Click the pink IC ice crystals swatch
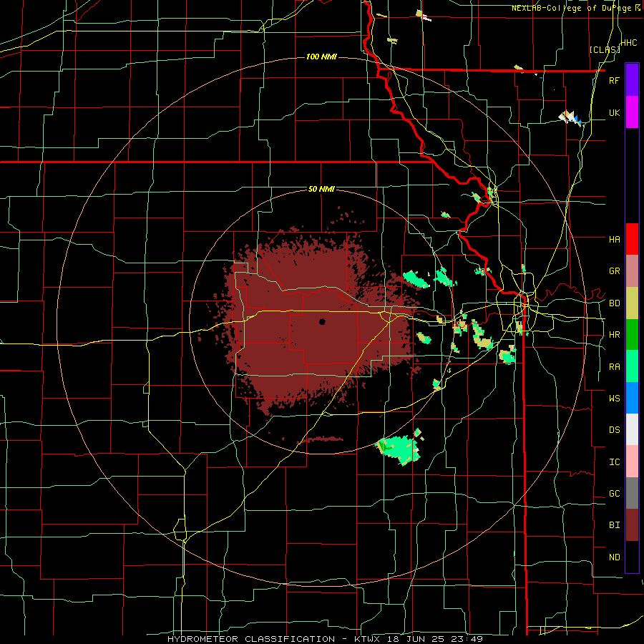Screen dimensions: 644x644 [632, 462]
